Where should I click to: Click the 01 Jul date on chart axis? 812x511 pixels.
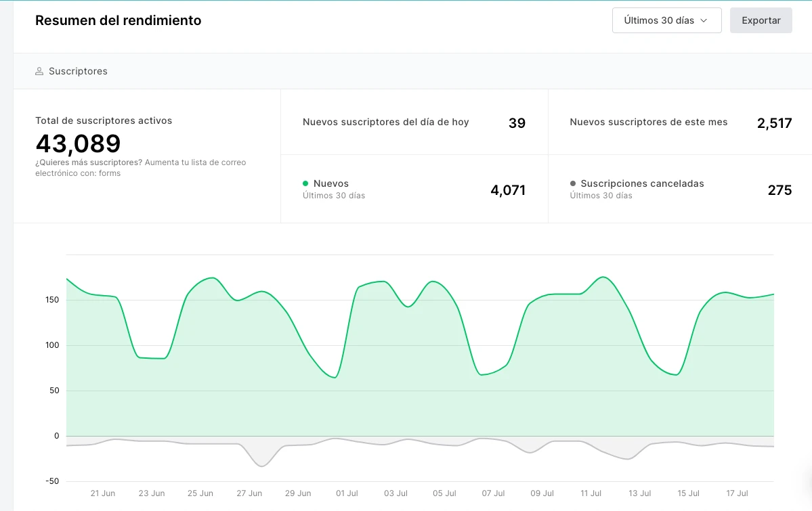(x=347, y=493)
